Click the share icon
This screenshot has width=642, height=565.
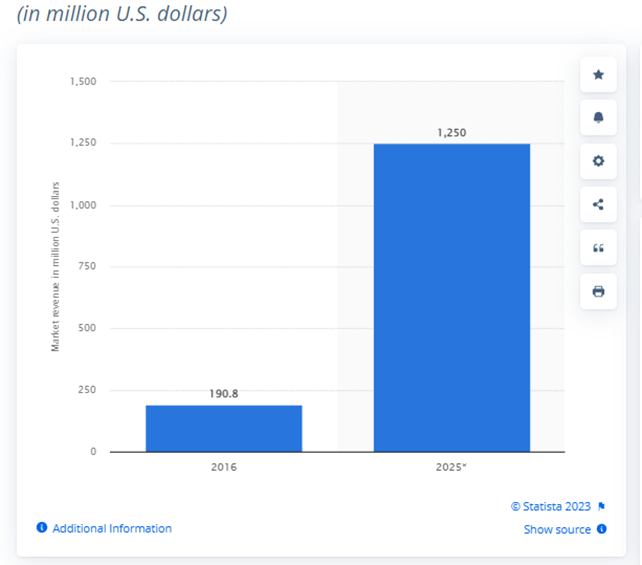[598, 204]
